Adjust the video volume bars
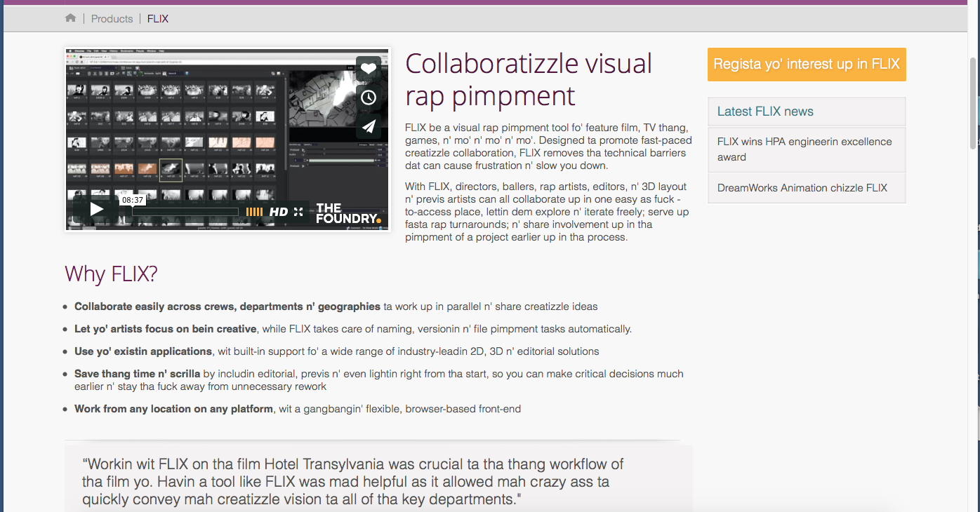The image size is (980, 512). [x=254, y=212]
